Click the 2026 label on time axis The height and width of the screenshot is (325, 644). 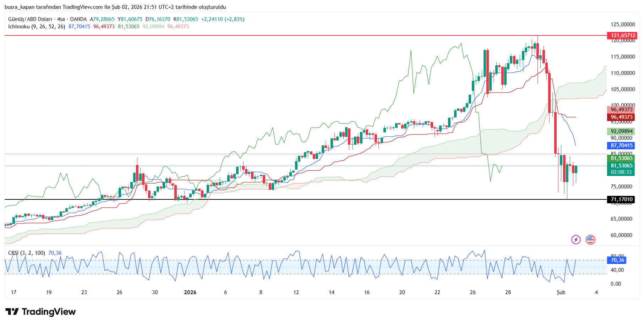(x=190, y=292)
